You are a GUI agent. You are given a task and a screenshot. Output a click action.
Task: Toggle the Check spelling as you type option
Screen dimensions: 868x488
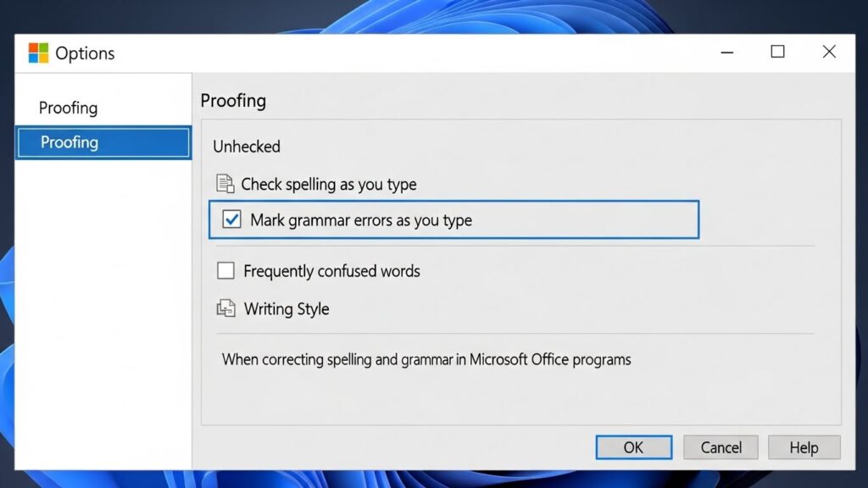pyautogui.click(x=328, y=184)
